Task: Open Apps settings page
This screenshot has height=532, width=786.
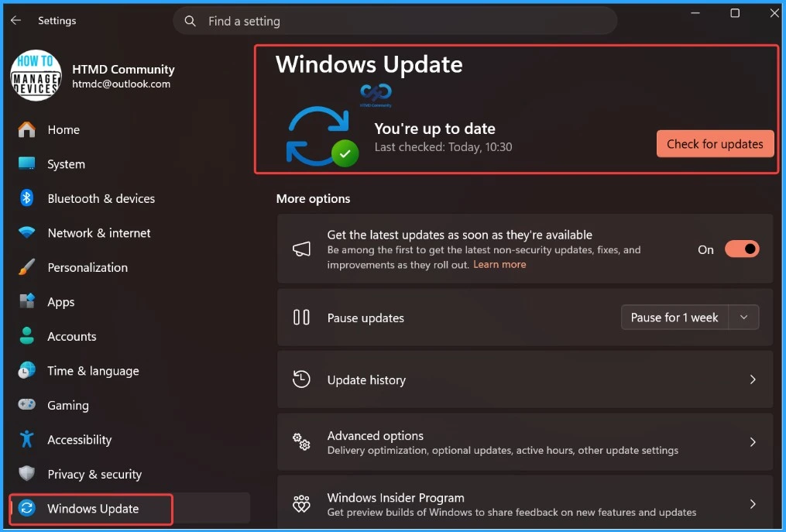Action: pyautogui.click(x=129, y=302)
